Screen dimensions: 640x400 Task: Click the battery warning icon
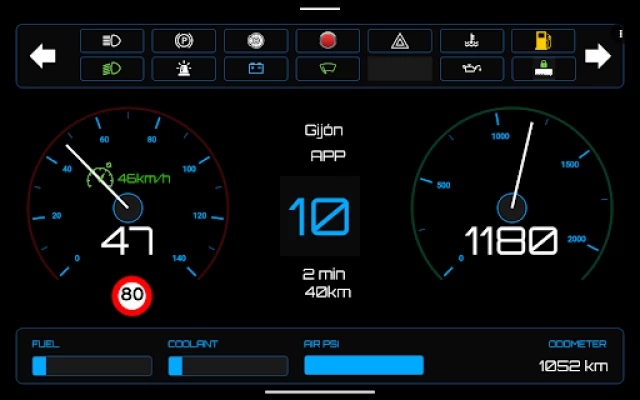tap(255, 69)
